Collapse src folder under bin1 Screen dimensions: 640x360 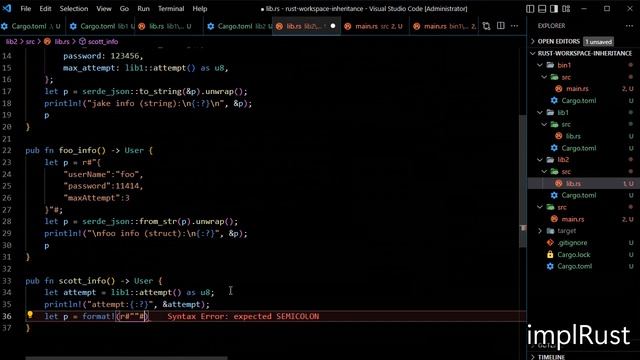[566, 77]
